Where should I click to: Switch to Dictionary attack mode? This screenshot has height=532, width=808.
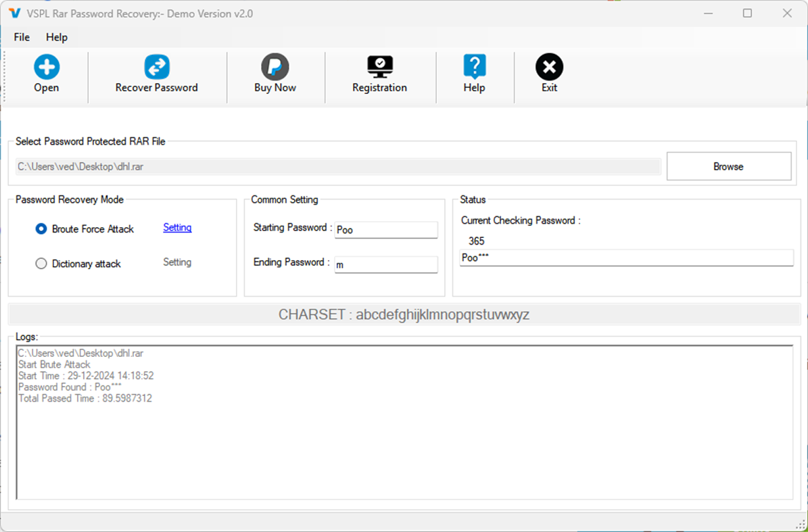click(41, 264)
